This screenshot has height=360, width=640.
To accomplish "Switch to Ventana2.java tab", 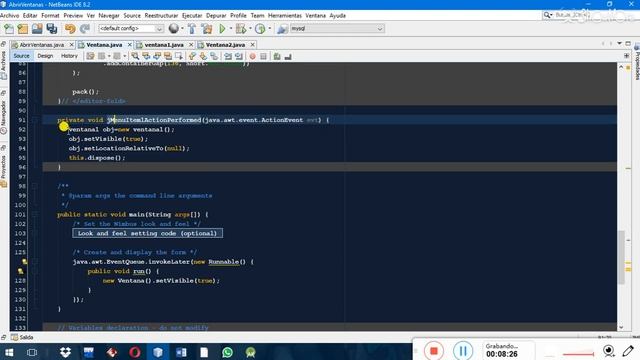I will pyautogui.click(x=225, y=45).
